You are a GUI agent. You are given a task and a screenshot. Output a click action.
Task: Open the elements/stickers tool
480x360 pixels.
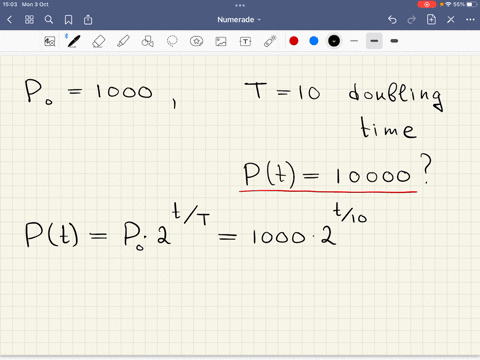[196, 41]
